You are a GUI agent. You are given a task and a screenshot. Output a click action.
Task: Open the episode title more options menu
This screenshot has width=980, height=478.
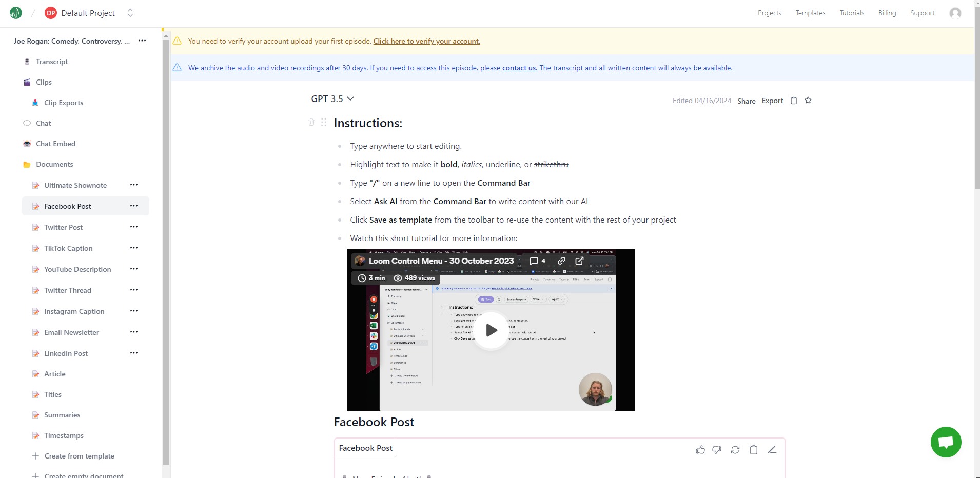coord(142,41)
